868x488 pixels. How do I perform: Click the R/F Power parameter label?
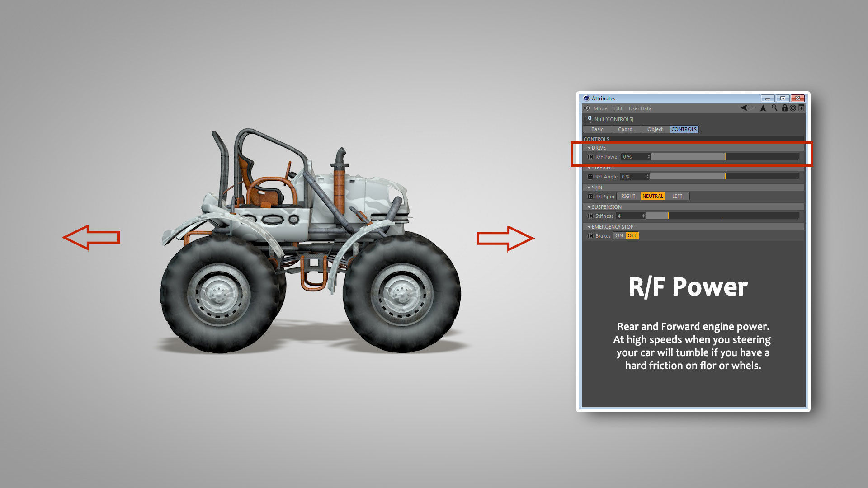click(x=607, y=157)
